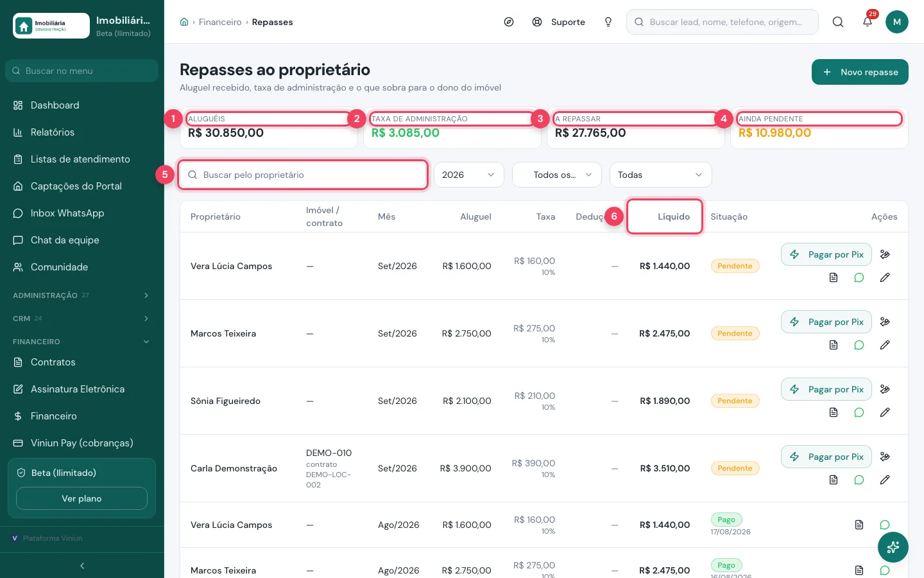The height and width of the screenshot is (578, 924).
Task: Open Relatórios in sidebar
Action: [x=82, y=132]
